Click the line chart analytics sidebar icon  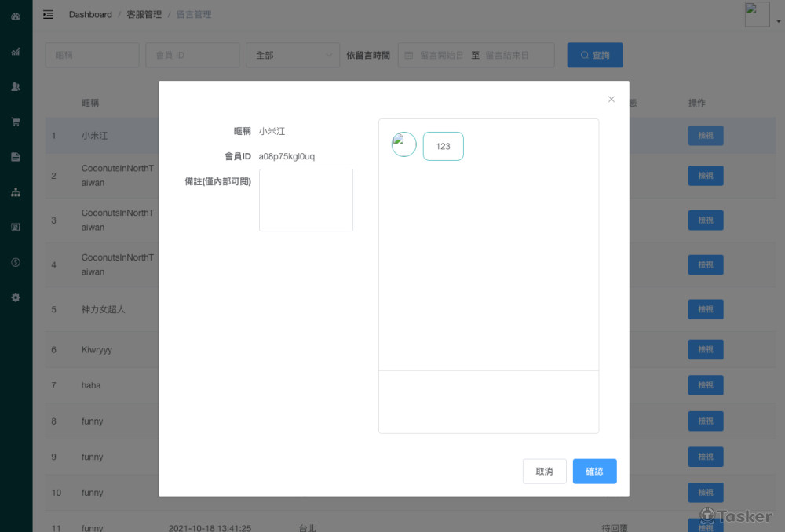point(16,52)
